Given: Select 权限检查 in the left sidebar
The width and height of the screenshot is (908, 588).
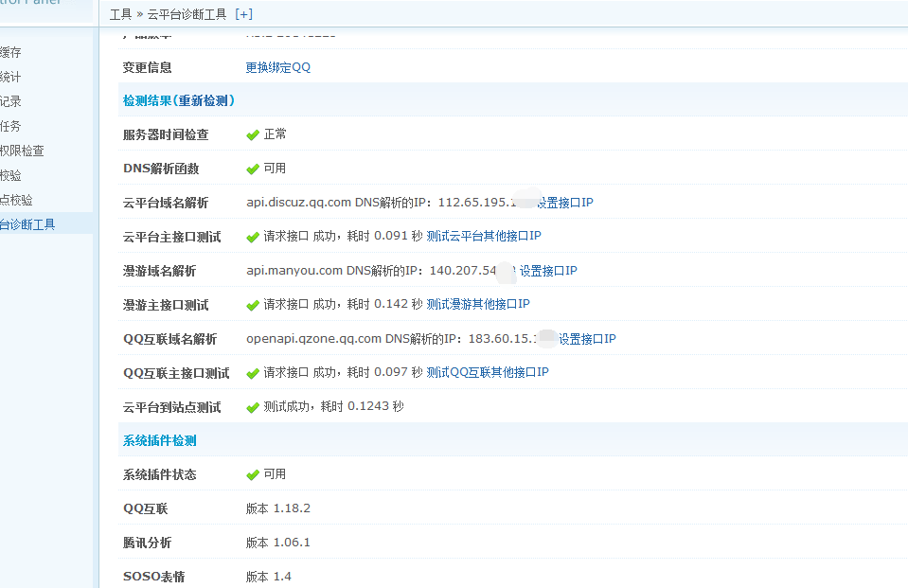Looking at the screenshot, I should [22, 151].
